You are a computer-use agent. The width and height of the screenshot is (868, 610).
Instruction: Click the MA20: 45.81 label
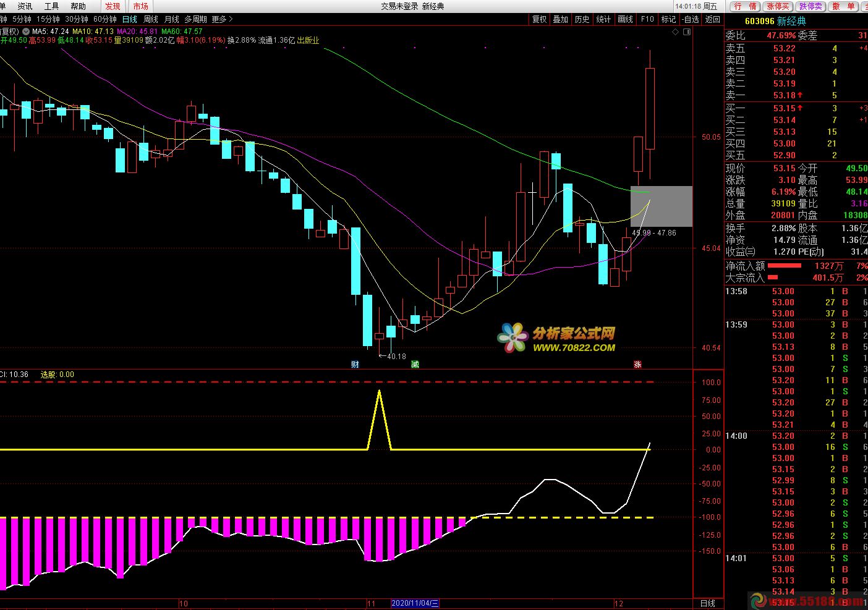tap(137, 31)
